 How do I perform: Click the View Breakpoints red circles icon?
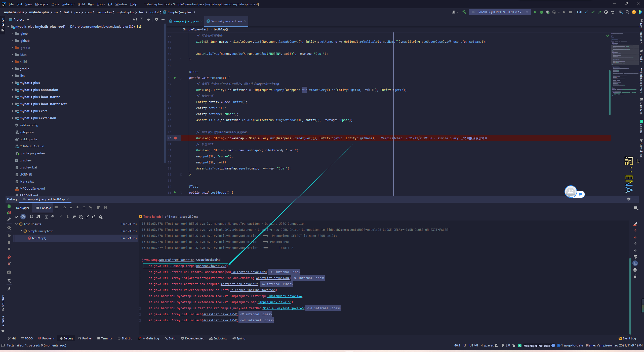9,257
